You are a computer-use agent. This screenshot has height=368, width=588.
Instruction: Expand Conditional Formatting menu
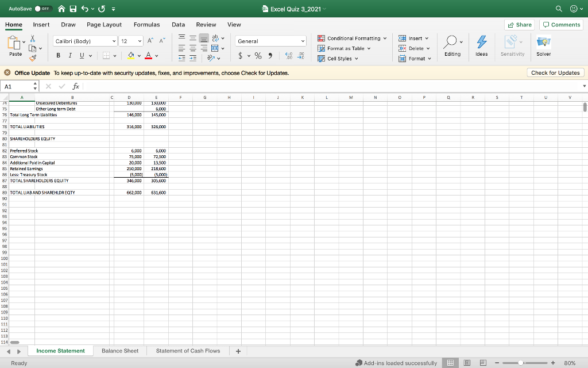click(352, 39)
